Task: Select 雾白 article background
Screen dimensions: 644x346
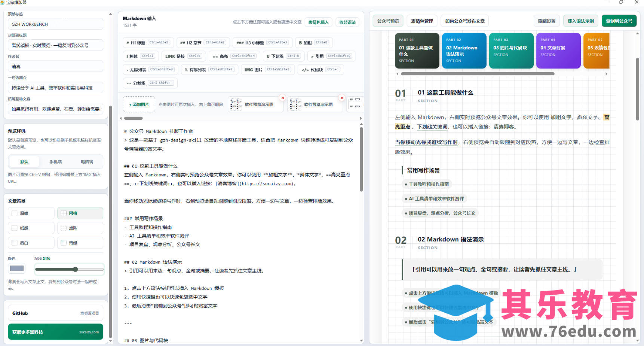Action: pos(31,243)
